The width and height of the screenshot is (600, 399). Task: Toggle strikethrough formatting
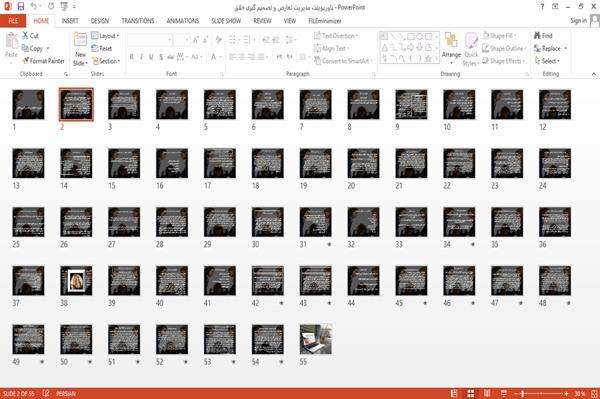coord(170,57)
